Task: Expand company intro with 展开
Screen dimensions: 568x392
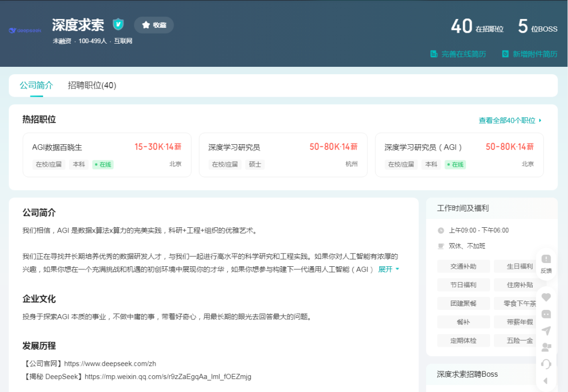Action: pyautogui.click(x=388, y=269)
